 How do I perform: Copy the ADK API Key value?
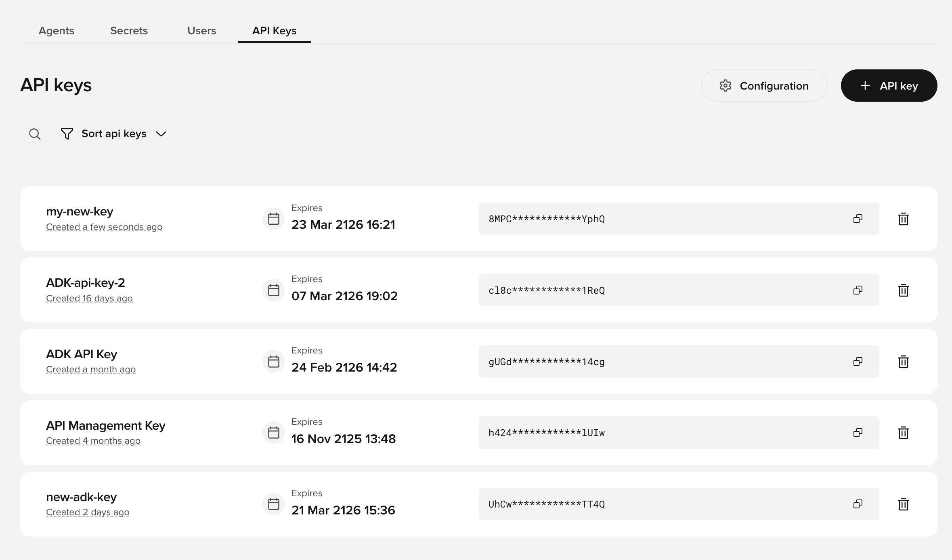pos(858,361)
